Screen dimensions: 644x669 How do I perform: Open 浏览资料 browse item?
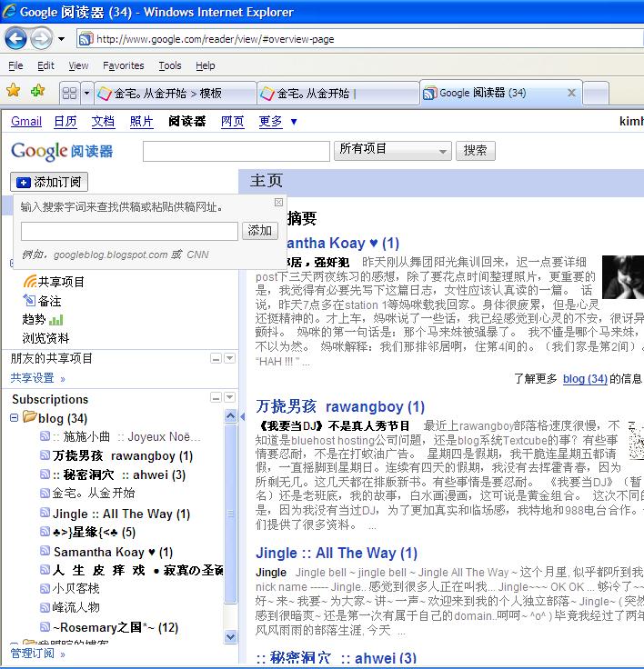pos(45,338)
